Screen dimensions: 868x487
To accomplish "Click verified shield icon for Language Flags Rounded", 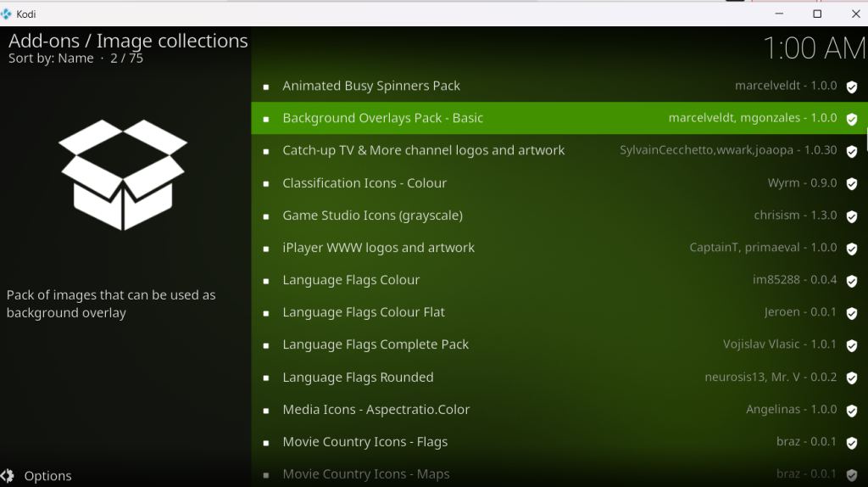I will [x=852, y=378].
